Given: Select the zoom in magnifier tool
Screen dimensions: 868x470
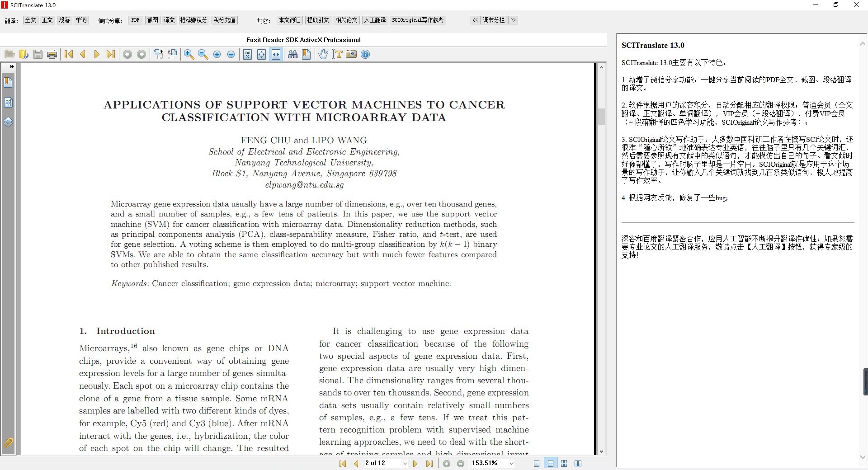Looking at the screenshot, I should click(189, 54).
